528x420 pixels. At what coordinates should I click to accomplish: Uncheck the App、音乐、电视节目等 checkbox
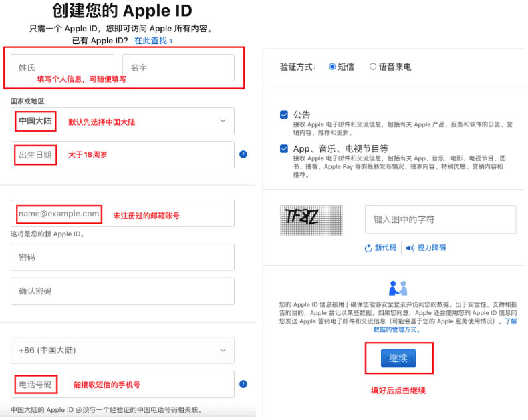point(284,148)
